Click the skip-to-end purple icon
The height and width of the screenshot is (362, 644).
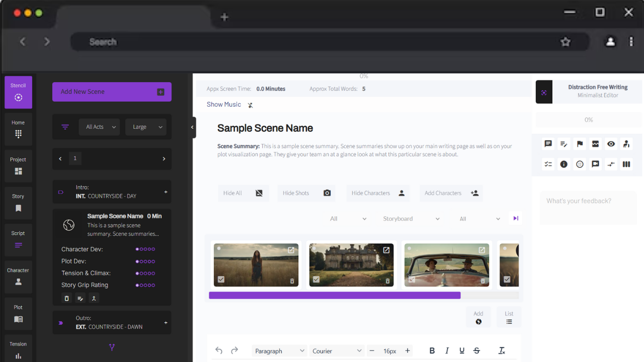click(x=516, y=218)
